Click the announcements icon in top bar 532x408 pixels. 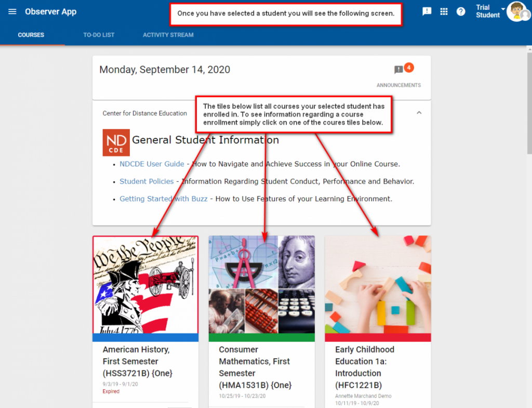click(x=427, y=11)
